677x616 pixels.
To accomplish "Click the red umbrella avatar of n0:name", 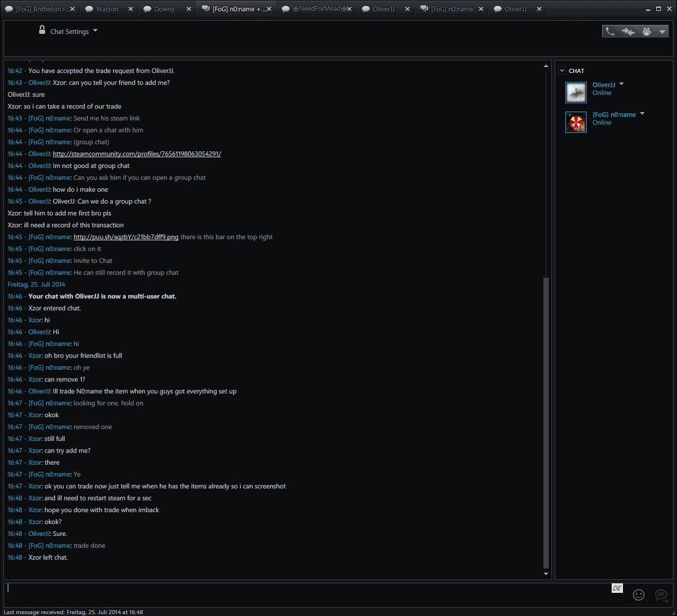I will click(x=575, y=122).
